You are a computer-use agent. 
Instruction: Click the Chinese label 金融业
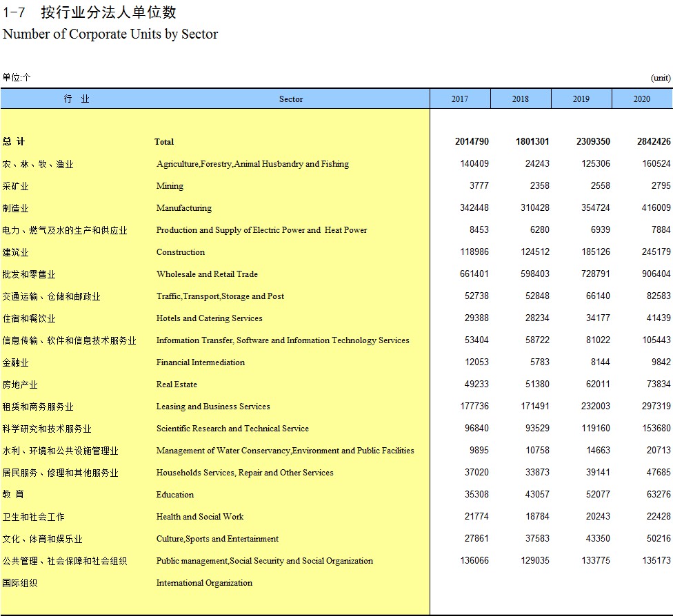(15, 363)
